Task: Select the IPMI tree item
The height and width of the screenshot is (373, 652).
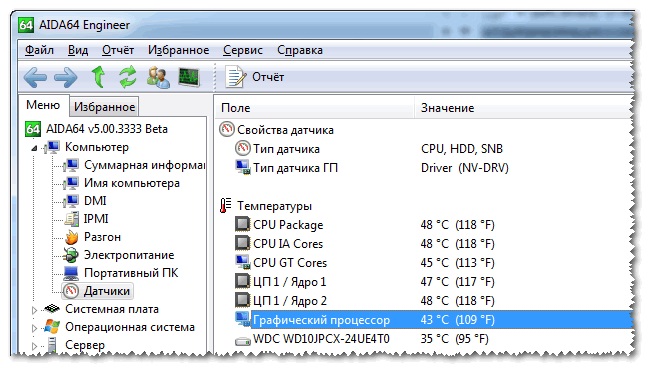Action: (x=96, y=219)
